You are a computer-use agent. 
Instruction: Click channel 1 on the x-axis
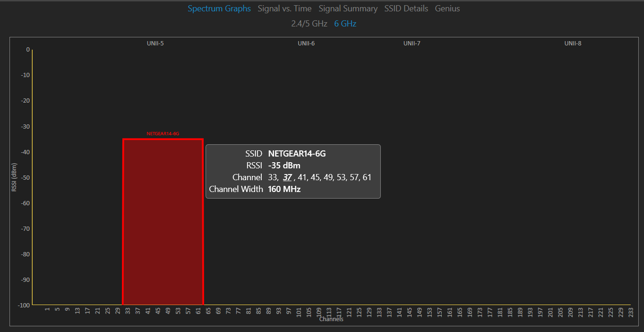tap(47, 310)
